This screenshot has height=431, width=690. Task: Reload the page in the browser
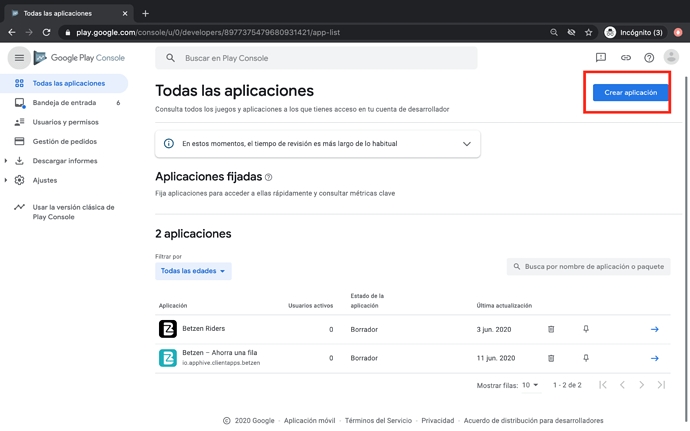46,32
